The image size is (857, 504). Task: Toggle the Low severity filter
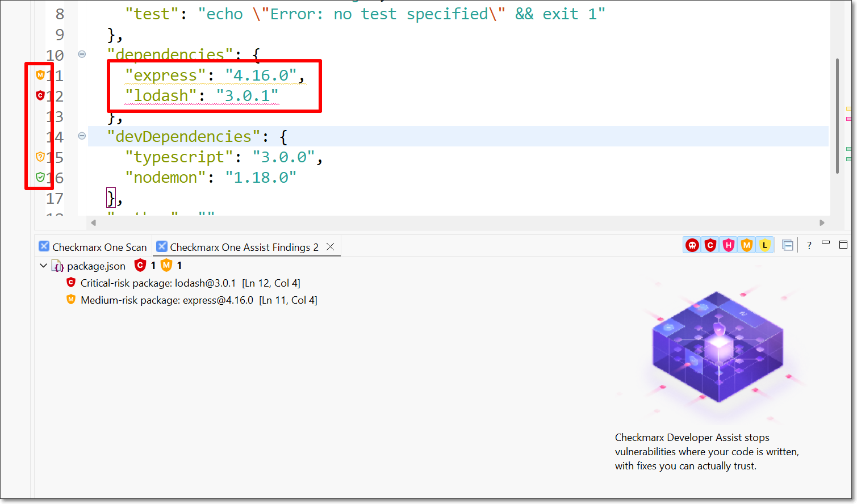764,245
